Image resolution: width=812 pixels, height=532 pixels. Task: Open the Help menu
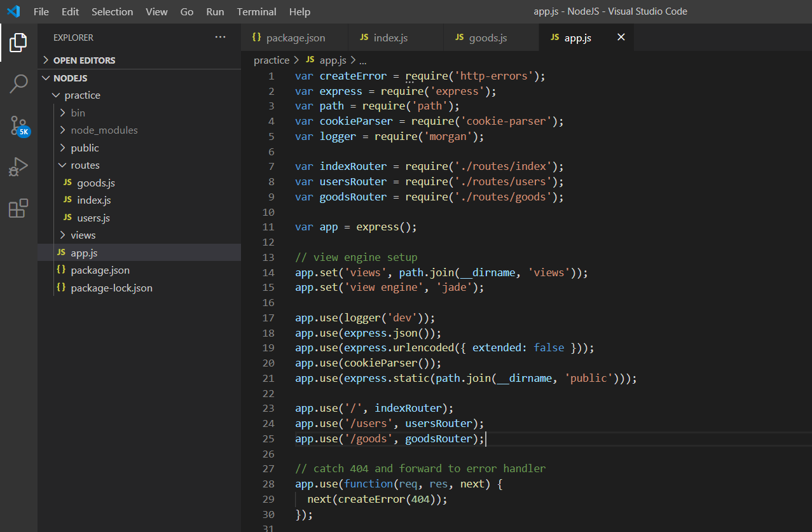click(x=299, y=11)
